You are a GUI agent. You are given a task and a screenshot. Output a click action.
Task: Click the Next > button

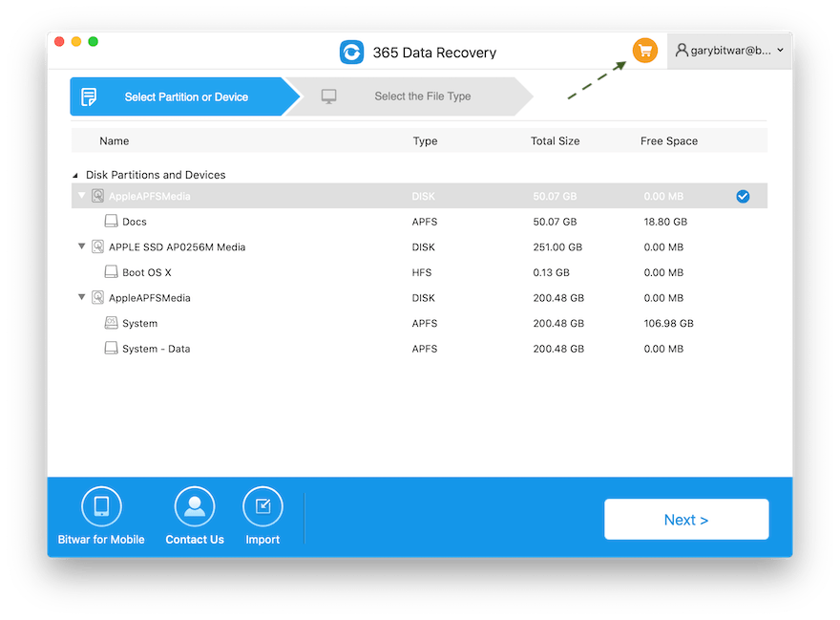[686, 519]
